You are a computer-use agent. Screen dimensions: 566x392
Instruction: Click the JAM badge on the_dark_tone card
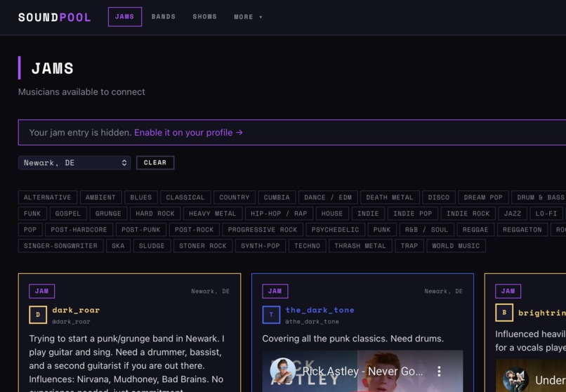[275, 292]
